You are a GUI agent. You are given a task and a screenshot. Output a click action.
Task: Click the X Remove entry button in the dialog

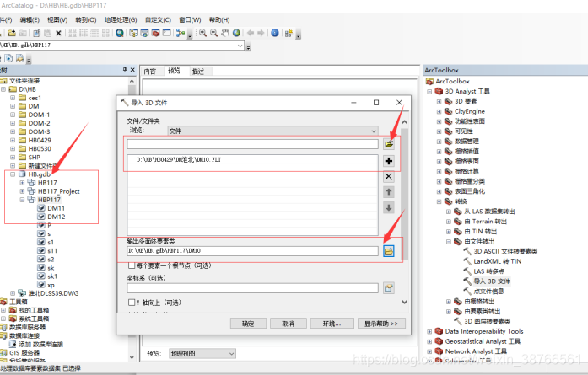coord(389,176)
